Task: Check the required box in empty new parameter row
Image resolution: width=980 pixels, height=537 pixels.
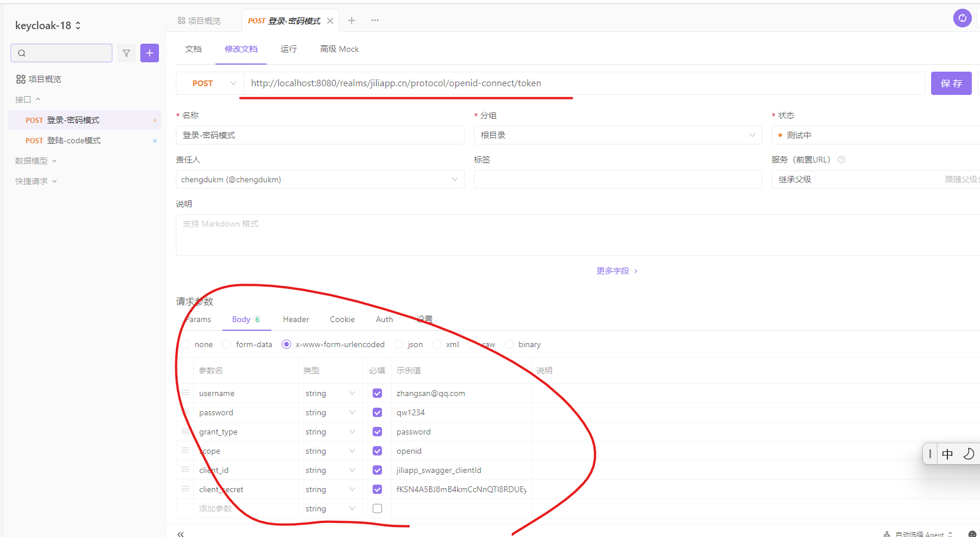Action: [377, 508]
